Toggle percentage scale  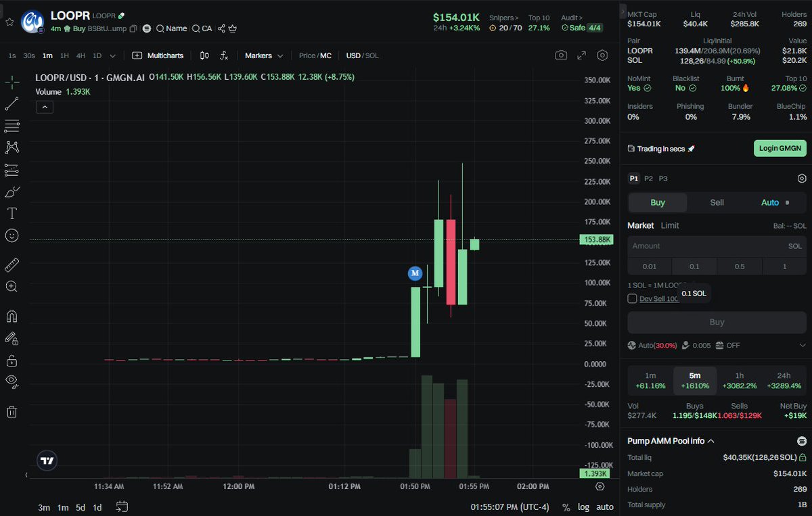point(566,507)
